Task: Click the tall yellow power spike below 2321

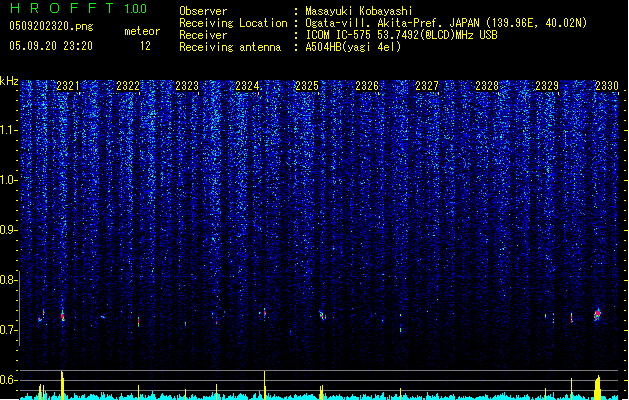Action: [x=62, y=385]
